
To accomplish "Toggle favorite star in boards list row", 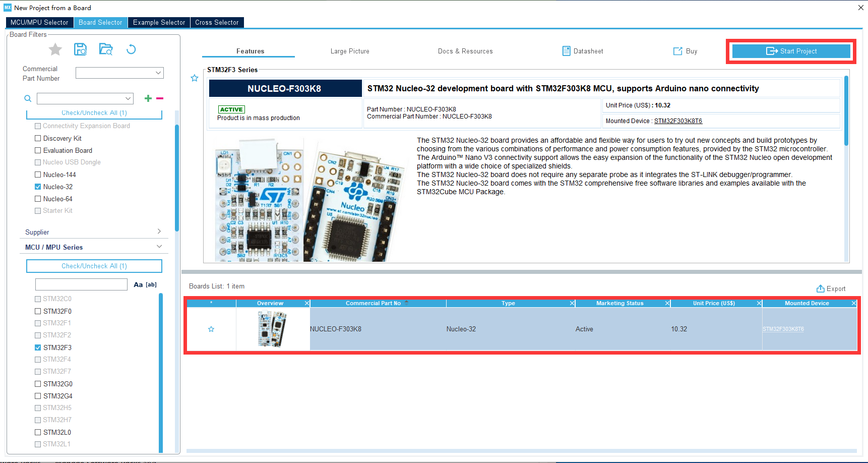I will 211,329.
